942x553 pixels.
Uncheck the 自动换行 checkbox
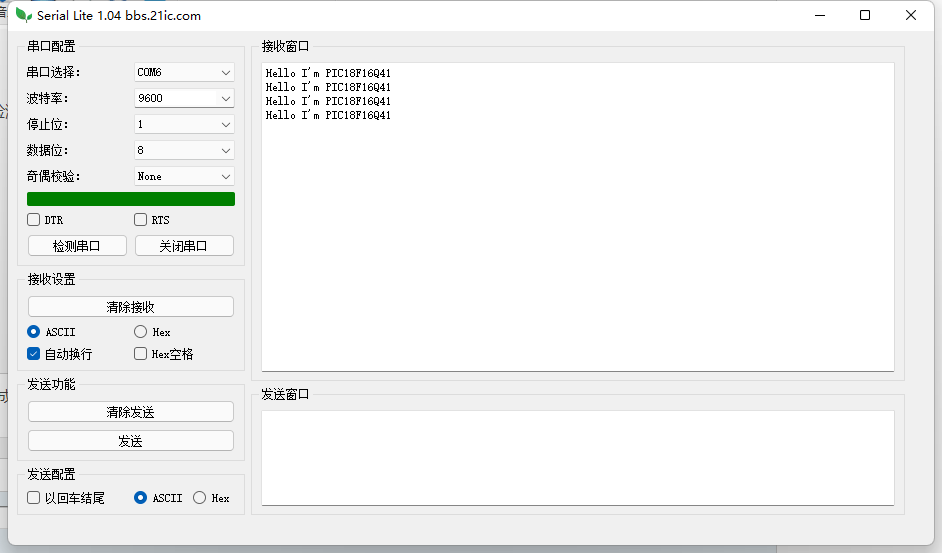34,354
